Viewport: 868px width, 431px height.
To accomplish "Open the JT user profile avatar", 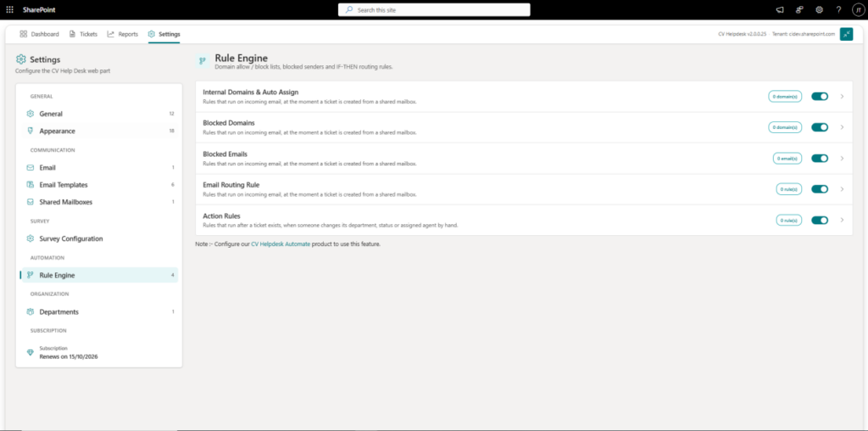I will [x=858, y=9].
